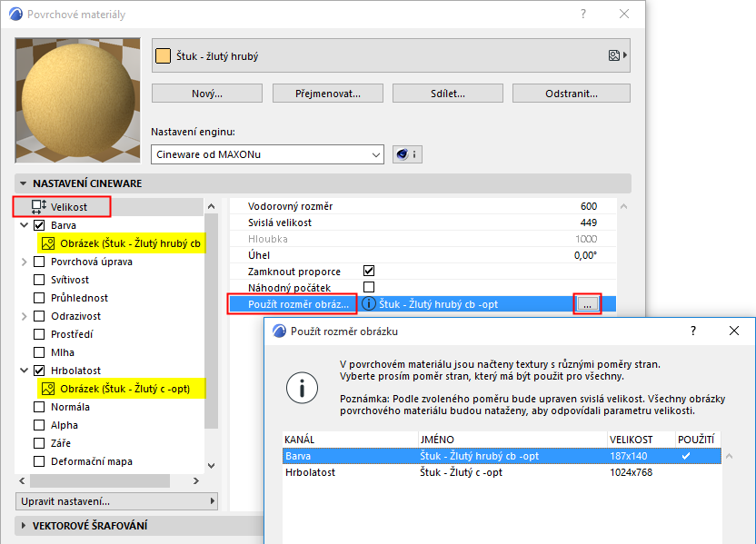Click the yellow color swatch beside Štuk name

pos(163,56)
